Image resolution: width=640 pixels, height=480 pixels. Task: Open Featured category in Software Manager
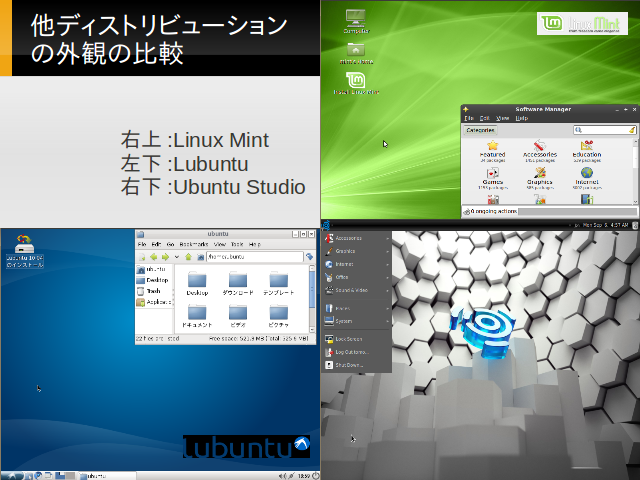coord(493,151)
